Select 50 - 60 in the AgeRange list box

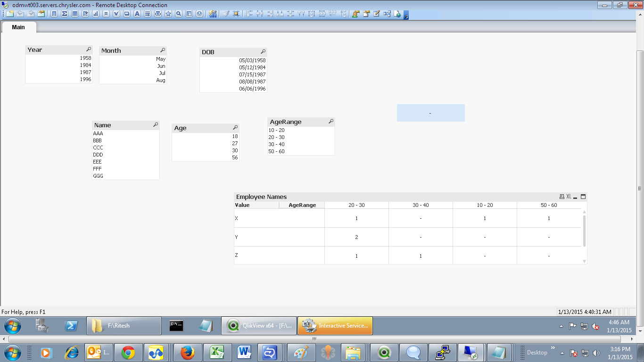[x=301, y=152]
